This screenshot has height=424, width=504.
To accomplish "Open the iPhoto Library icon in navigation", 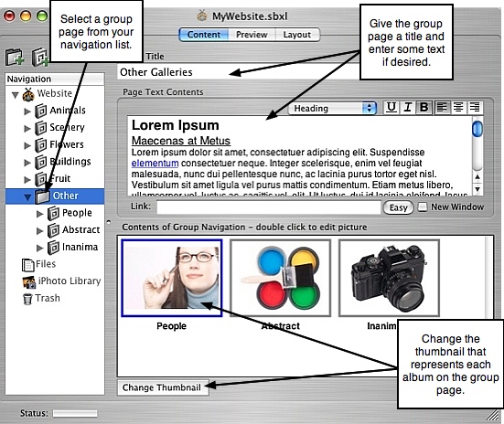I will click(28, 281).
